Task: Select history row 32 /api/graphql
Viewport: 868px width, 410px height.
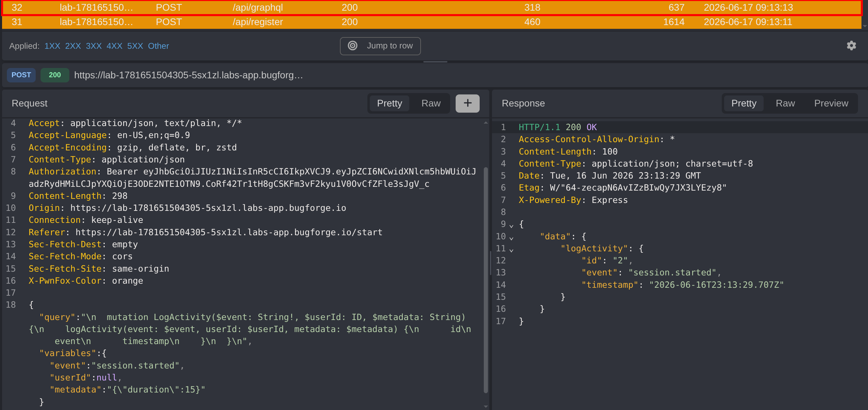Action: coord(432,8)
